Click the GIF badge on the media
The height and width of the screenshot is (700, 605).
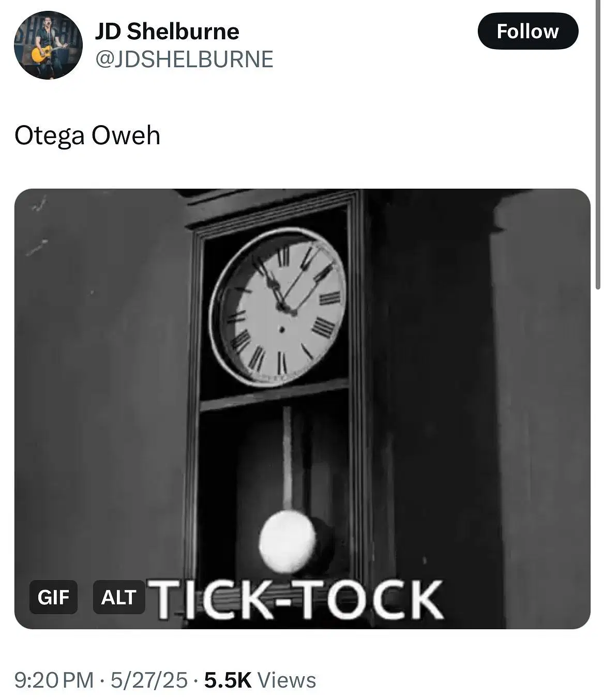tap(53, 597)
